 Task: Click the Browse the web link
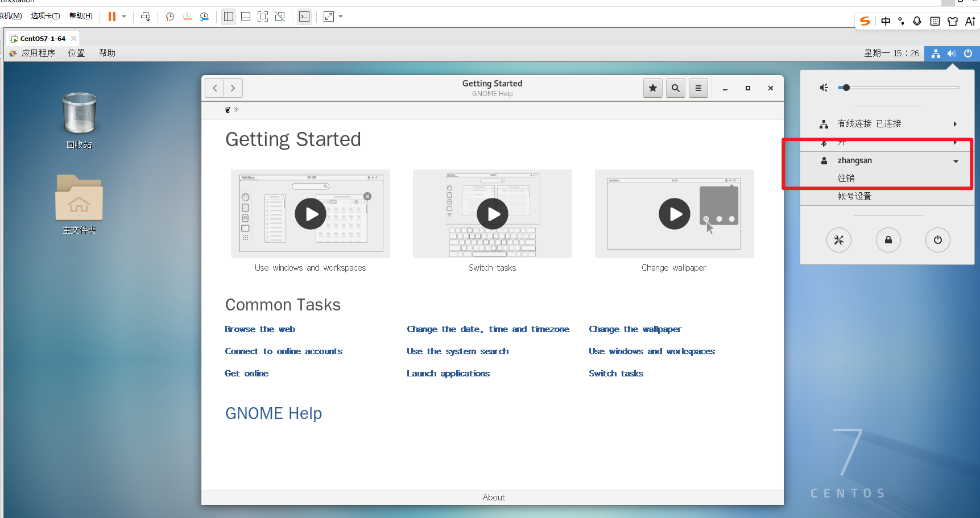click(x=260, y=329)
